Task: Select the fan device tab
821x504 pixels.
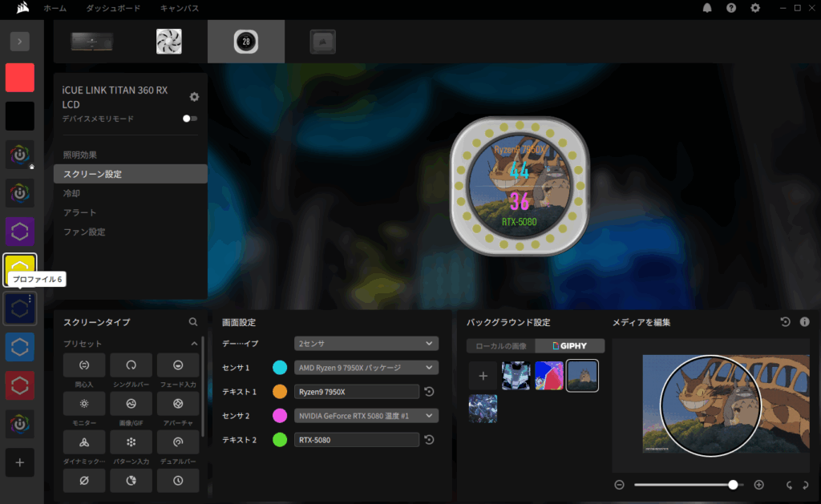Action: pyautogui.click(x=169, y=42)
